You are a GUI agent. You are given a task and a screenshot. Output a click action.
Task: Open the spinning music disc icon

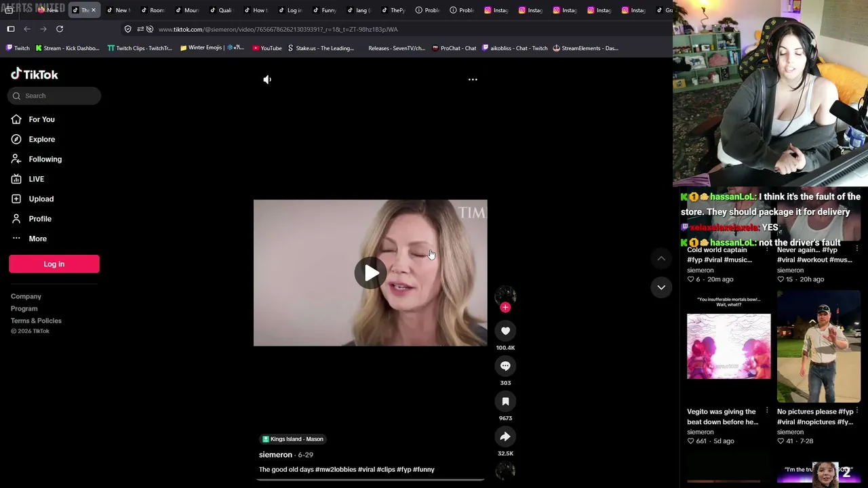(505, 471)
